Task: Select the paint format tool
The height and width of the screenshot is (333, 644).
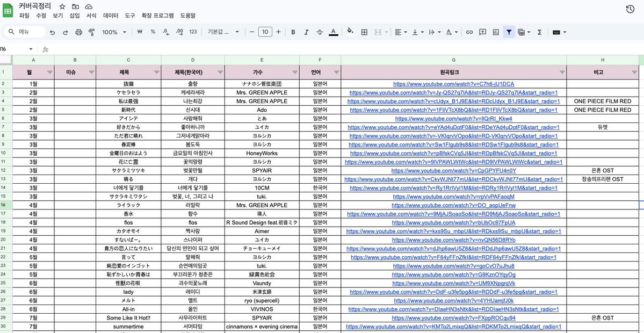Action: point(92,32)
